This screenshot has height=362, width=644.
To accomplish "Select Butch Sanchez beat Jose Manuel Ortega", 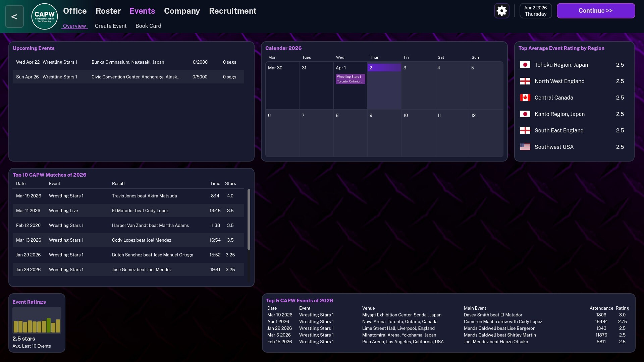I will click(x=128, y=255).
